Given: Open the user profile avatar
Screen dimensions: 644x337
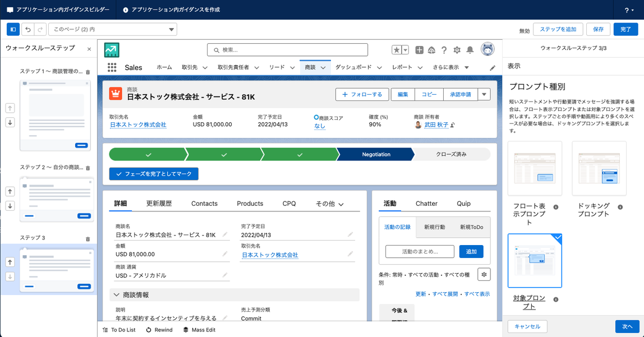Looking at the screenshot, I should (487, 49).
